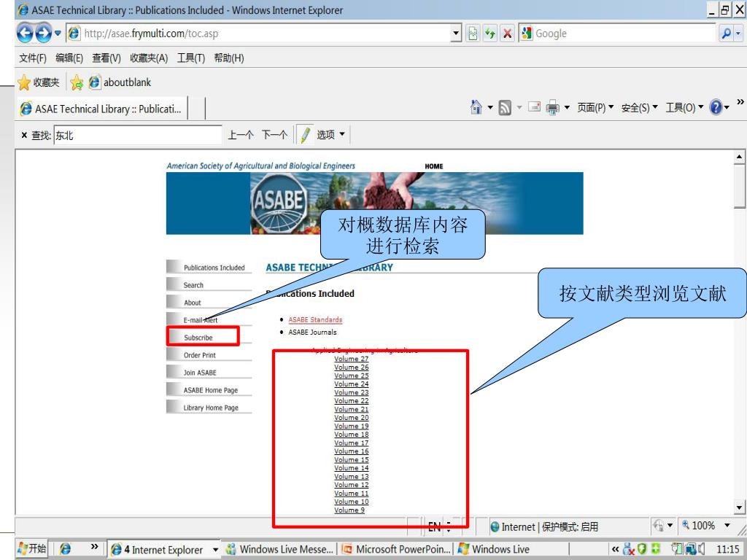Open the 页面(P) dropdown menu
The height and width of the screenshot is (560, 747).
[x=595, y=108]
